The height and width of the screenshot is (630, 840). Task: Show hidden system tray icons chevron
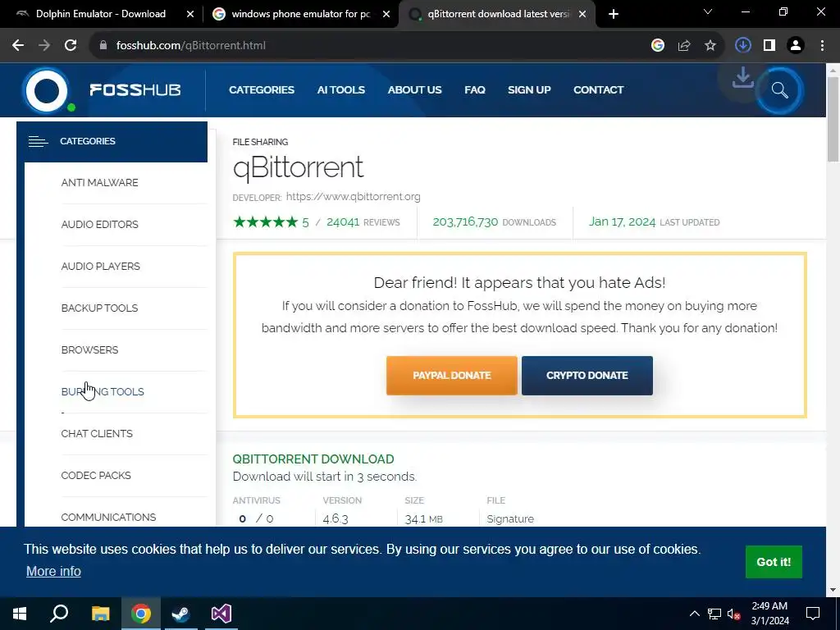(x=694, y=614)
